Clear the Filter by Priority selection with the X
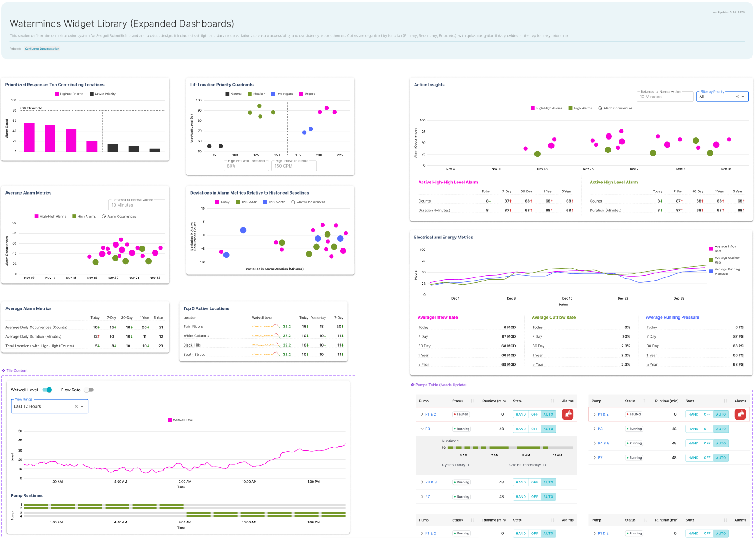 (737, 97)
